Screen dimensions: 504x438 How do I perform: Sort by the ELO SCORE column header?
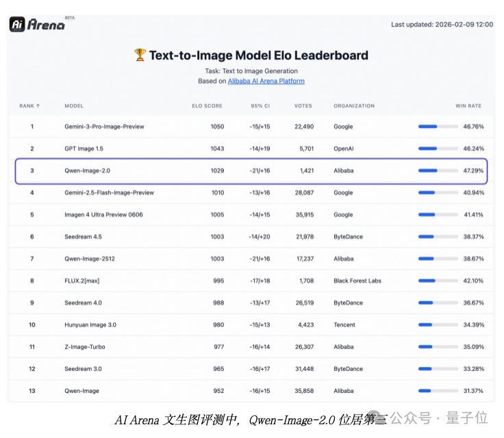point(207,106)
